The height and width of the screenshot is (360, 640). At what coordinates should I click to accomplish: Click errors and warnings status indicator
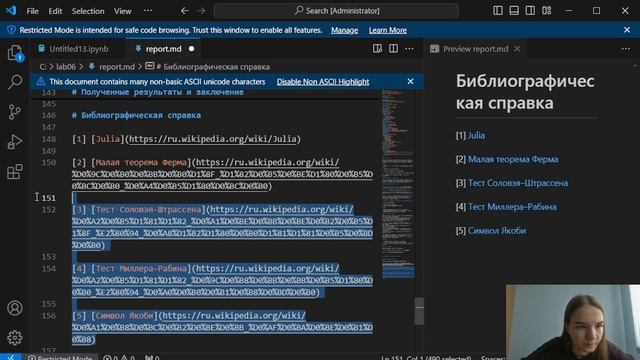(x=119, y=357)
